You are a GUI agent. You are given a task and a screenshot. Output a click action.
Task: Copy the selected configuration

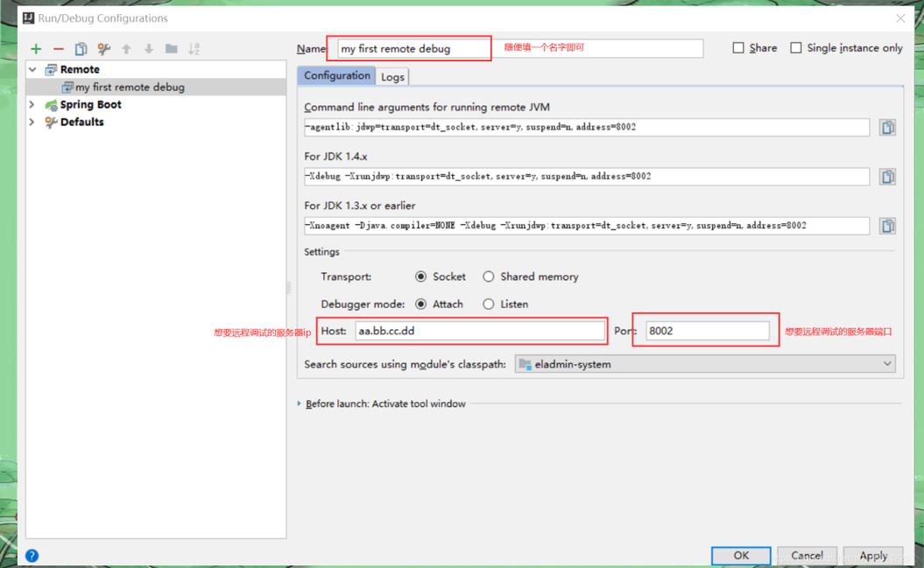click(x=81, y=49)
